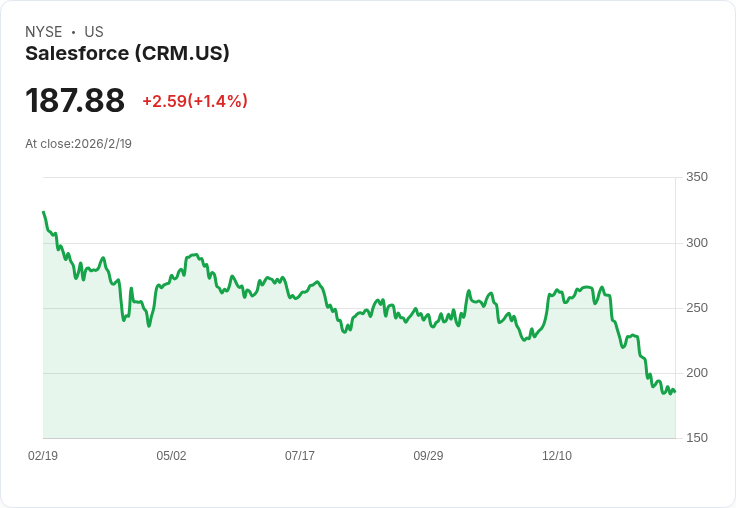This screenshot has height=508, width=736.
Task: Click the chart line peak just after 05/02
Action: [x=194, y=255]
